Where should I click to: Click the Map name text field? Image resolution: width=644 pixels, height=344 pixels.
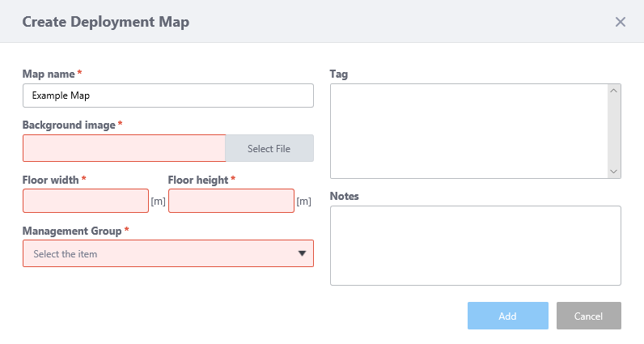(167, 96)
